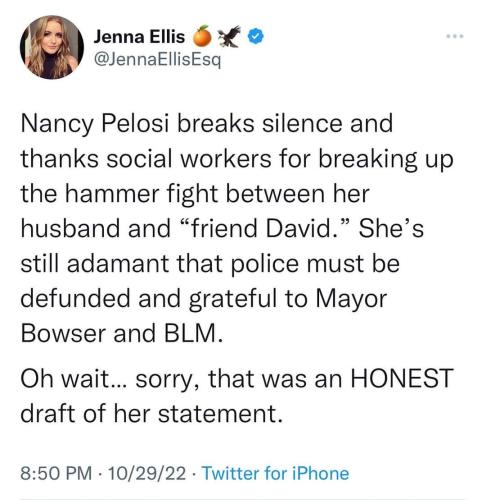This screenshot has width=486, height=500.
Task: Click the words Mayor Bowser
Action: pyautogui.click(x=204, y=316)
